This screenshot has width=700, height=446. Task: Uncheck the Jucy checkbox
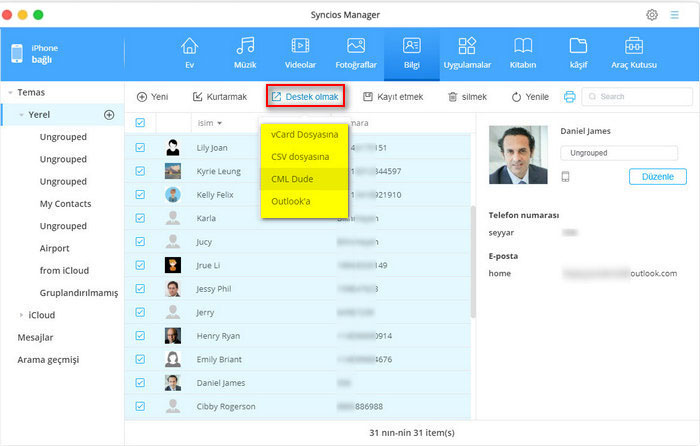click(x=140, y=242)
